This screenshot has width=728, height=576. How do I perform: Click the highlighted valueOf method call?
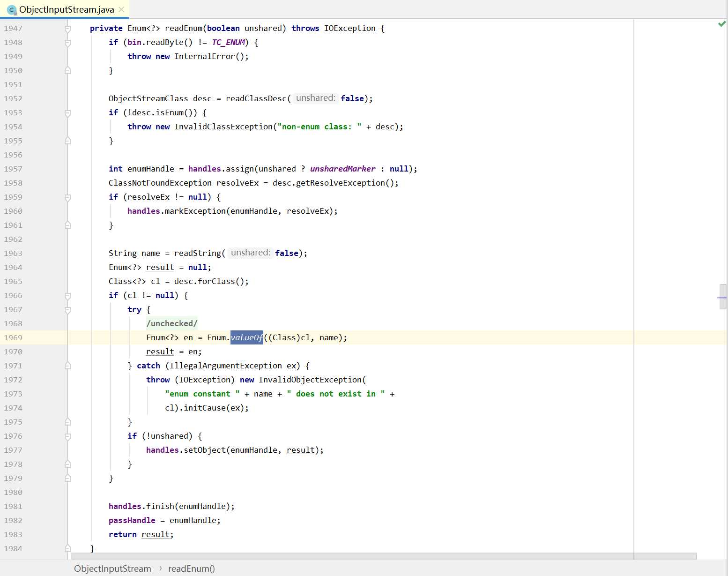(x=247, y=337)
